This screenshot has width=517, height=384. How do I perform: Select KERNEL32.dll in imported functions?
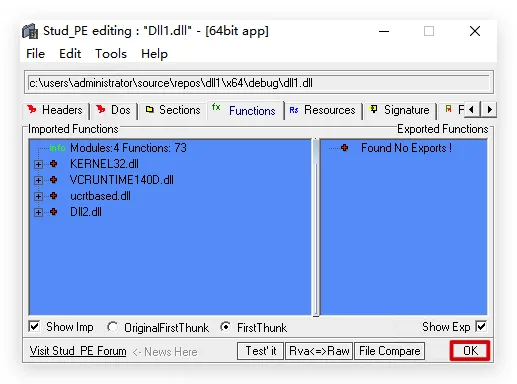pyautogui.click(x=104, y=164)
